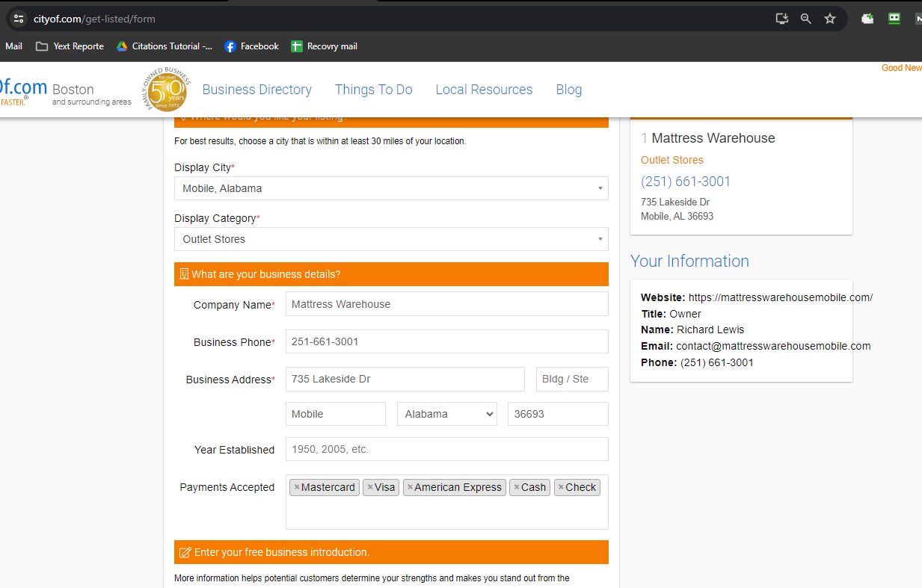Click the Outlet Stores category link
Viewport: 922px width, 588px height.
[x=672, y=160]
